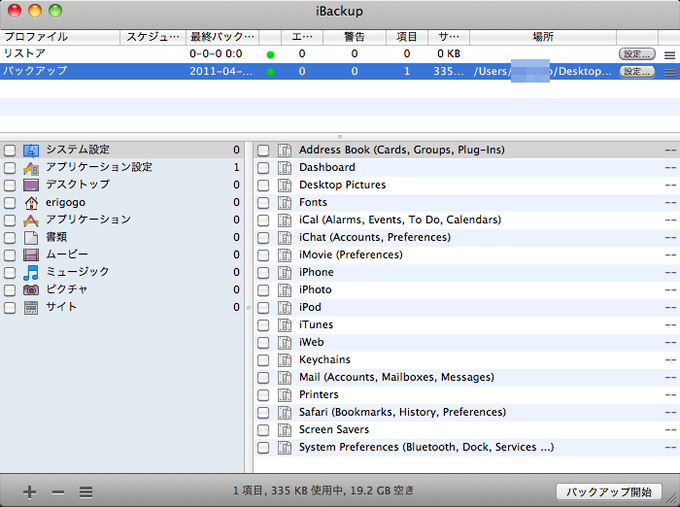Click the plugin icon beside Keychains
This screenshot has height=507, width=680.
(284, 360)
